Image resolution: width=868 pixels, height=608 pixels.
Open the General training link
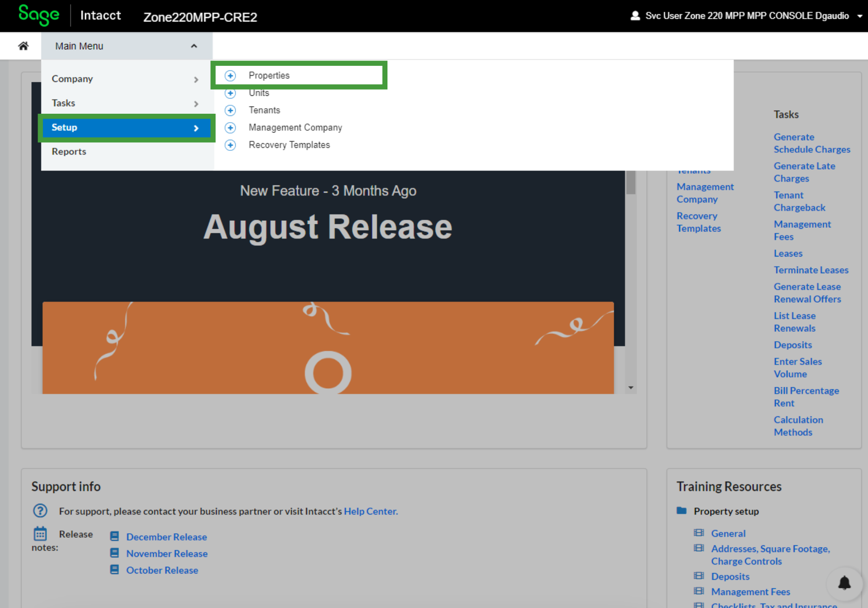[728, 533]
